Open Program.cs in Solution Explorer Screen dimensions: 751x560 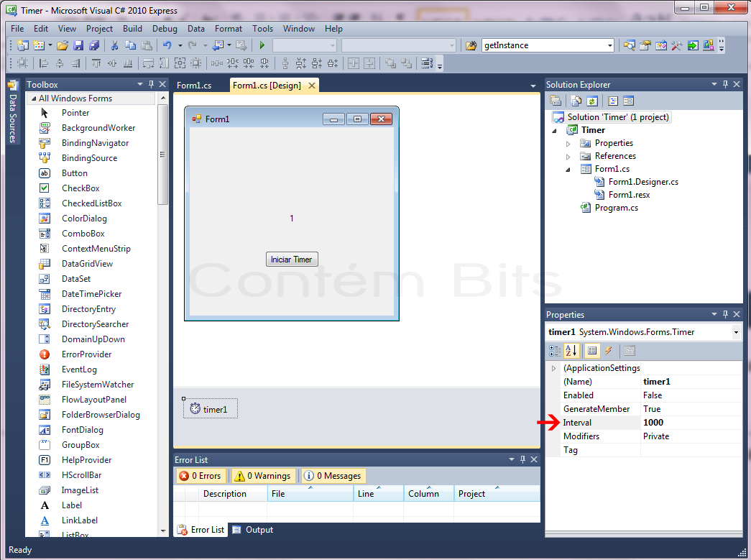point(617,208)
